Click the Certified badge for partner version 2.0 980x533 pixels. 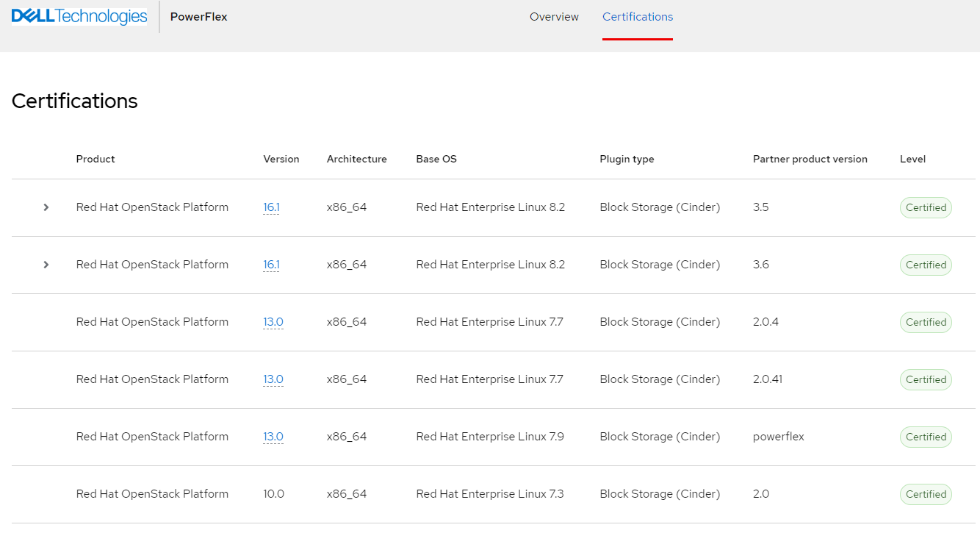pyautogui.click(x=926, y=494)
